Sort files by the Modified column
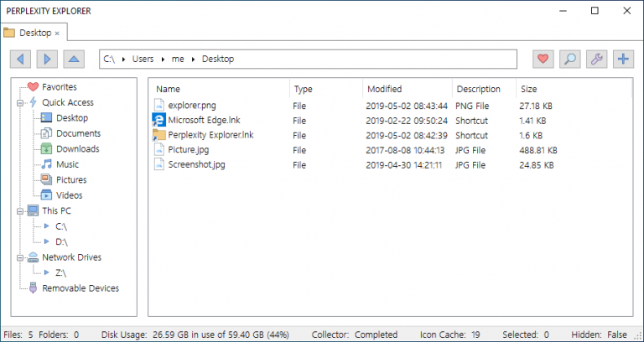 click(384, 89)
